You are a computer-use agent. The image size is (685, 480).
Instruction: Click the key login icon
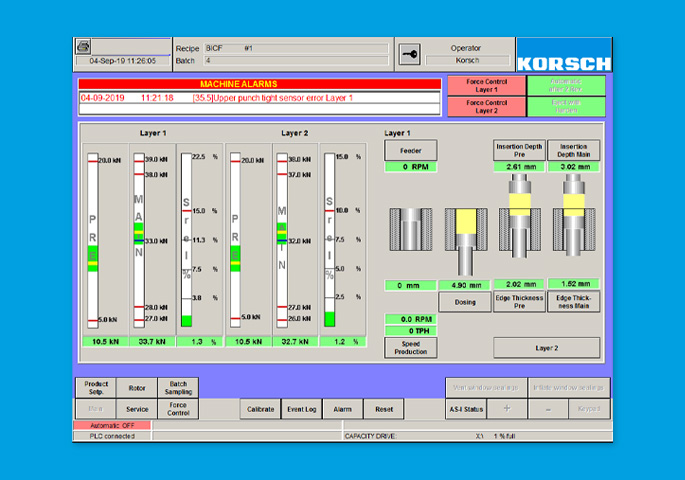click(x=409, y=55)
